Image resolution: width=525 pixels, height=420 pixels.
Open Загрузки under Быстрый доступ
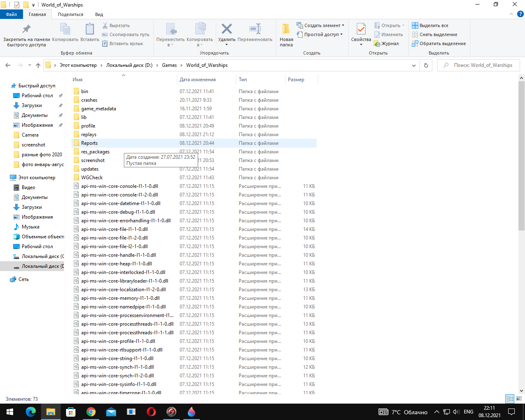tap(32, 105)
